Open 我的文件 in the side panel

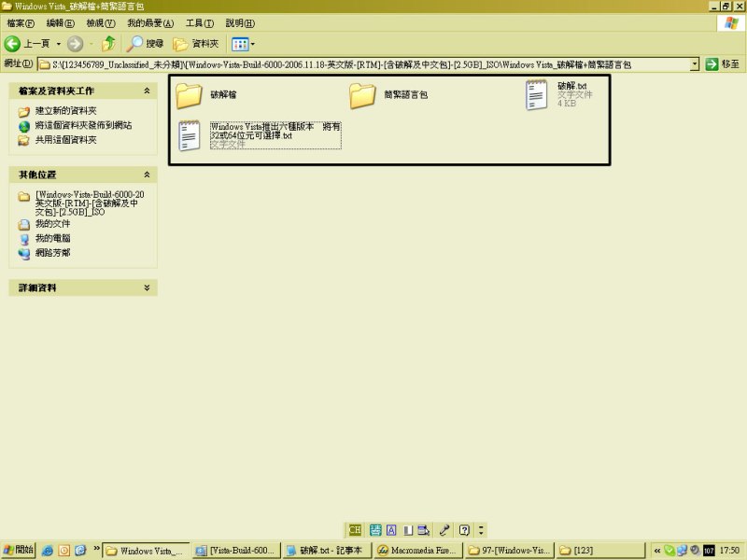(52, 224)
